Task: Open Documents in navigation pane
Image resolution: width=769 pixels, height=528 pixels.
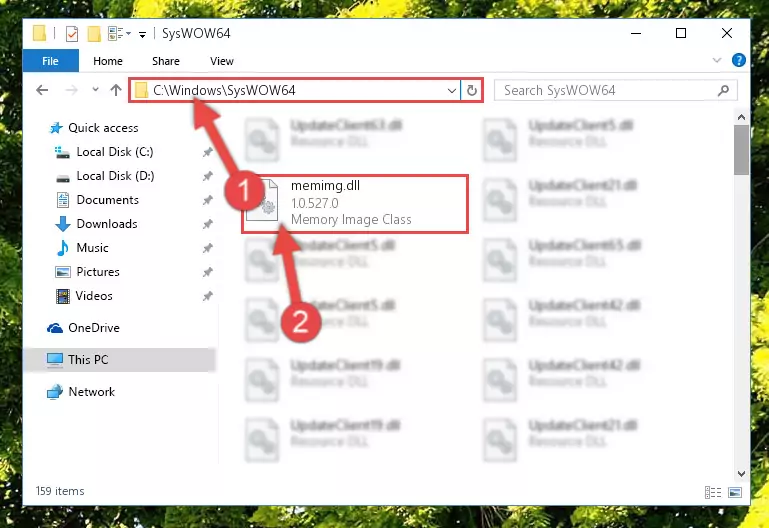Action: coord(107,200)
